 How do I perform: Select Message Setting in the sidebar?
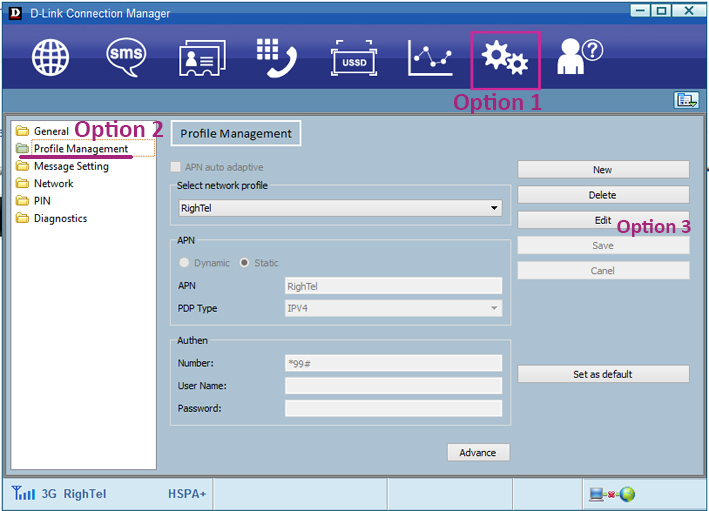[71, 166]
